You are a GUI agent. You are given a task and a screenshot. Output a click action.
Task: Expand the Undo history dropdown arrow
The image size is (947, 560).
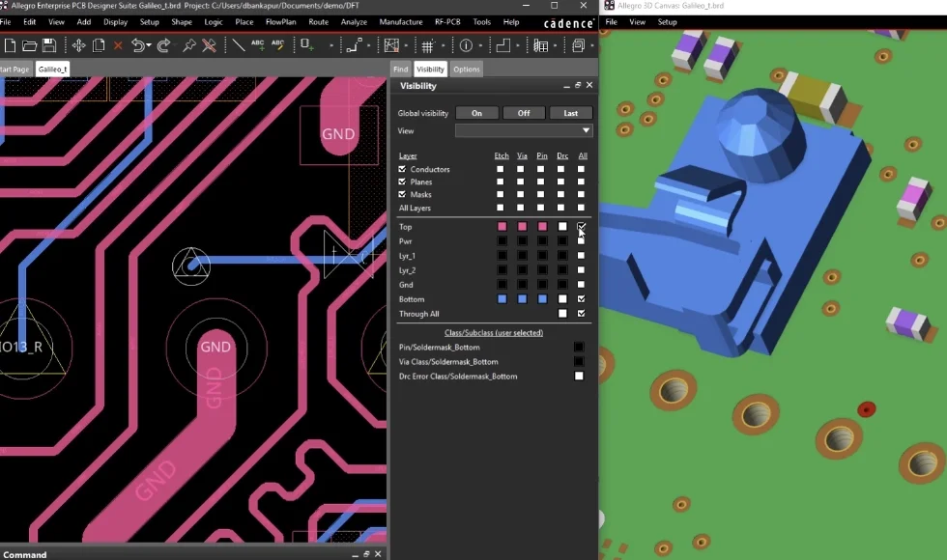click(150, 45)
